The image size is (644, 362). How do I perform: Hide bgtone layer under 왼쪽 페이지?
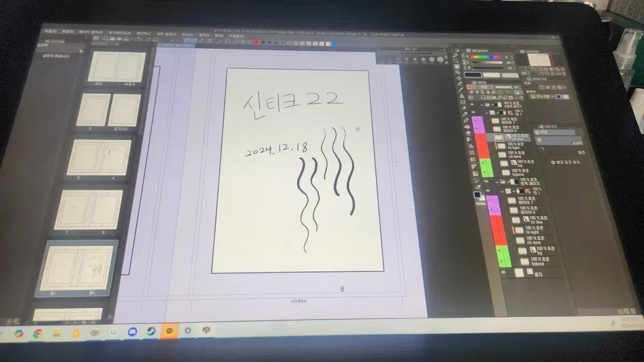click(501, 261)
